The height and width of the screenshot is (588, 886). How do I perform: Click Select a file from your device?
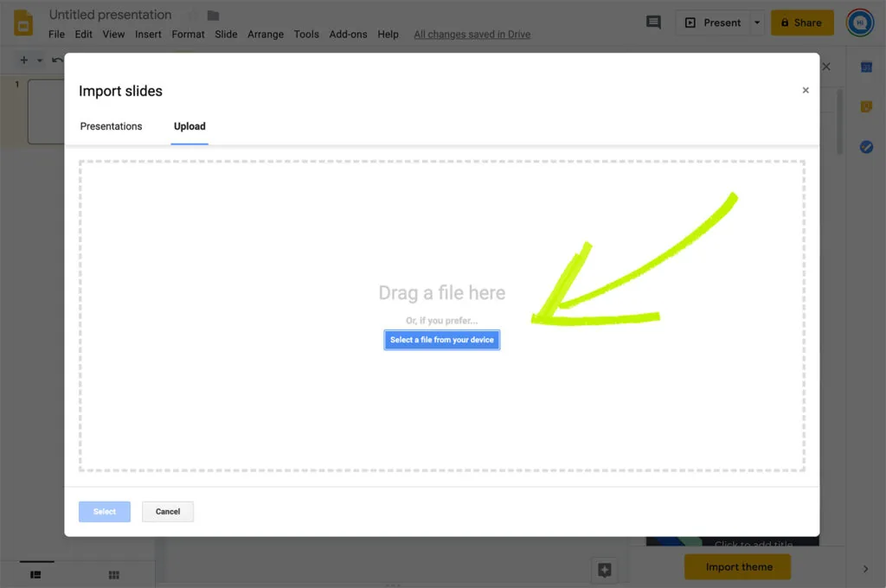tap(442, 340)
